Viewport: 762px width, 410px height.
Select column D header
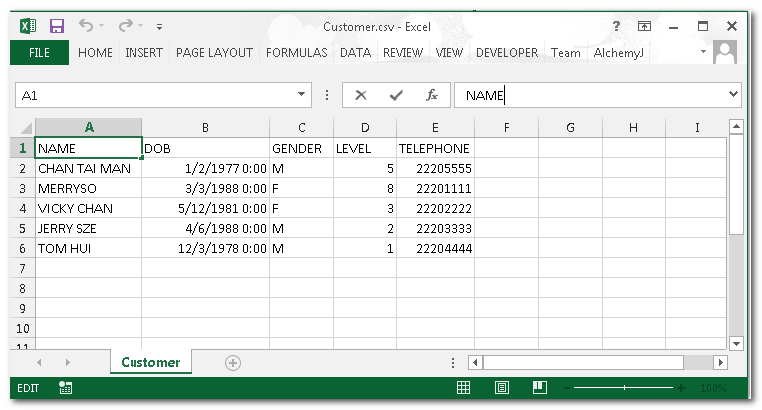click(x=364, y=128)
